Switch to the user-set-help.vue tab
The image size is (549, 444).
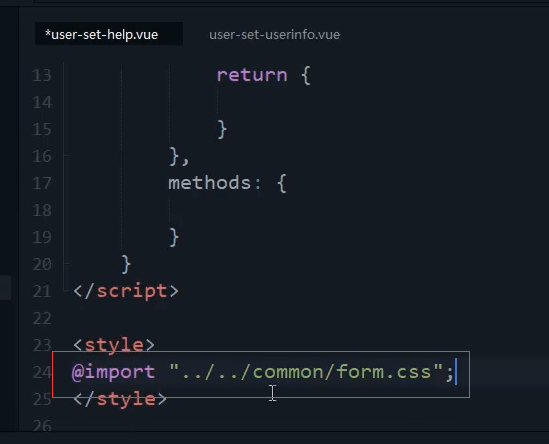pos(109,34)
